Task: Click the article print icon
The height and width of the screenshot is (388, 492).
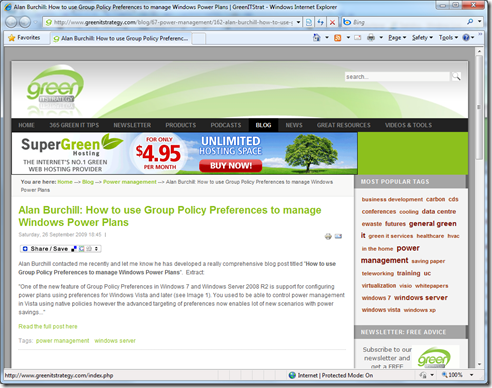Action: 328,236
